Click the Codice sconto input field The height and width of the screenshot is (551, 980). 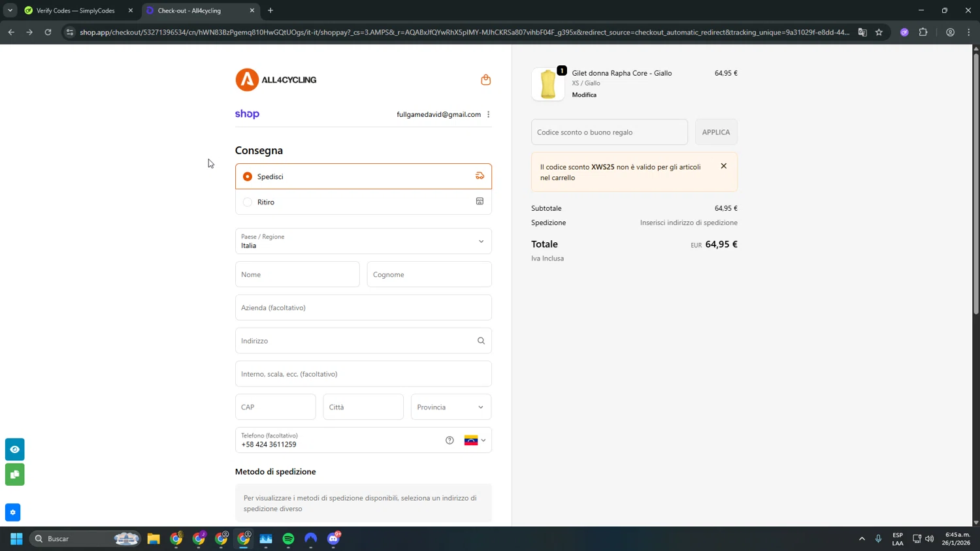pyautogui.click(x=609, y=132)
